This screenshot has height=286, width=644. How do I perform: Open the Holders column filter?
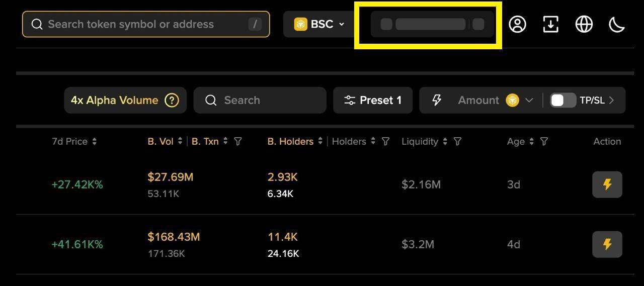(385, 142)
